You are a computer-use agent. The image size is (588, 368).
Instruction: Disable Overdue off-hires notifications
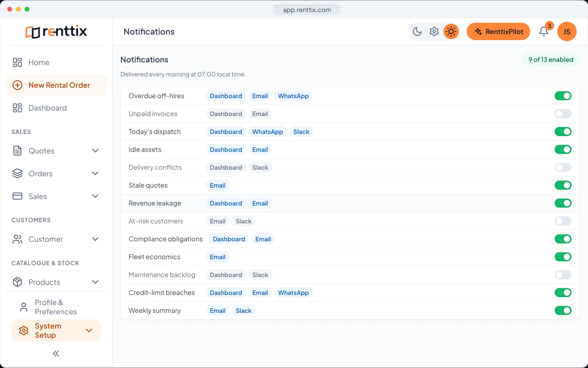pyautogui.click(x=563, y=96)
